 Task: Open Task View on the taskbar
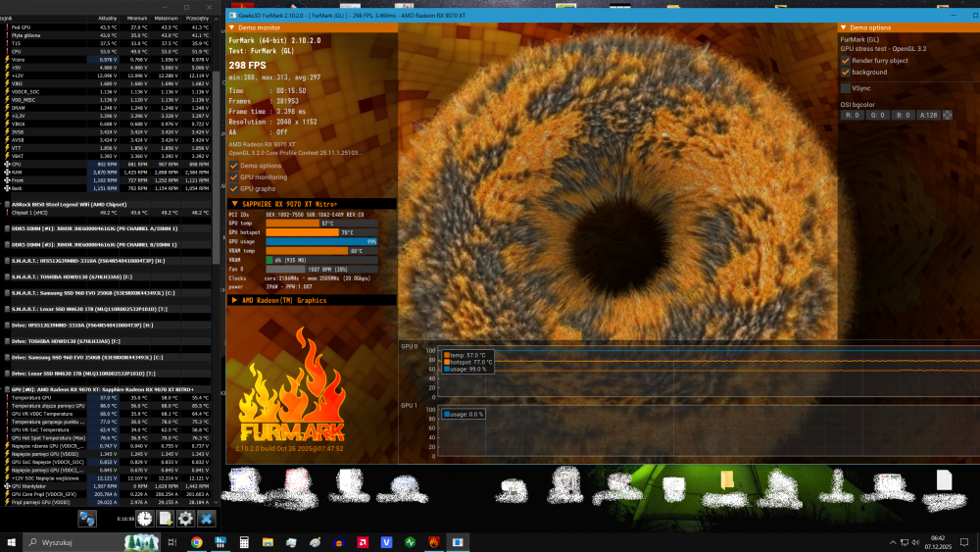tap(171, 542)
